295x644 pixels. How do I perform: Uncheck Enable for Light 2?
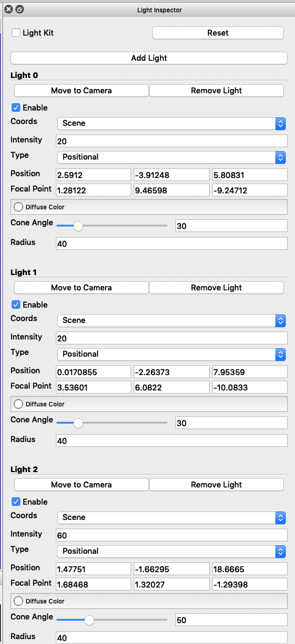pyautogui.click(x=16, y=502)
